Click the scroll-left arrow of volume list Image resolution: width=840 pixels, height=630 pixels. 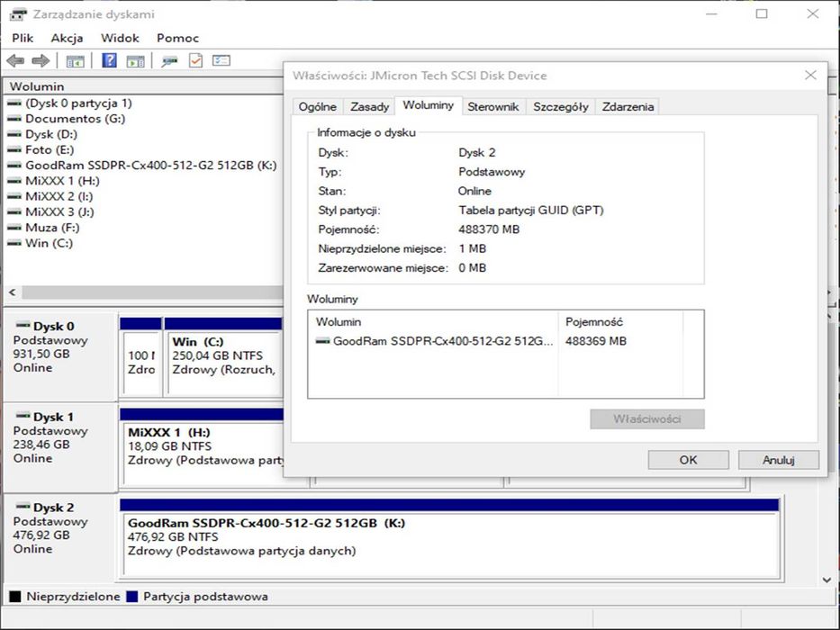[13, 292]
